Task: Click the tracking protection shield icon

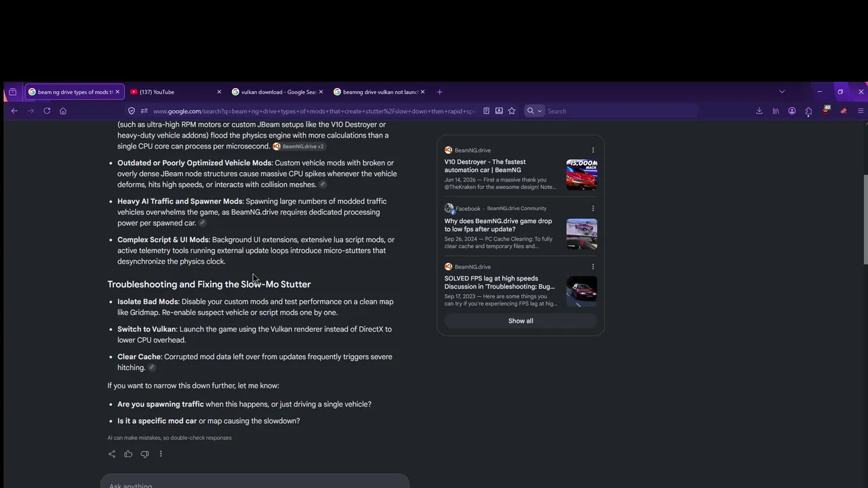Action: point(132,111)
